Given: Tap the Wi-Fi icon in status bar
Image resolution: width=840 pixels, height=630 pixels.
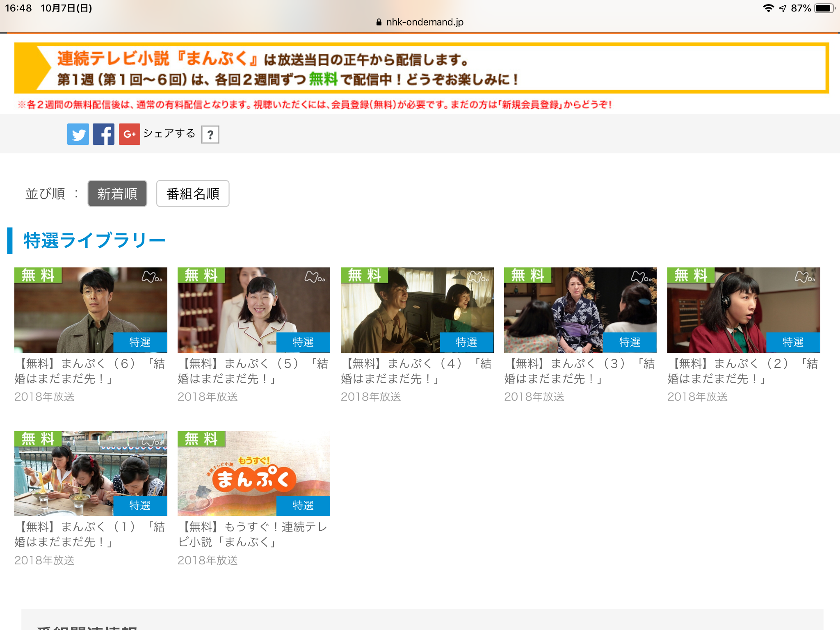Looking at the screenshot, I should [768, 8].
